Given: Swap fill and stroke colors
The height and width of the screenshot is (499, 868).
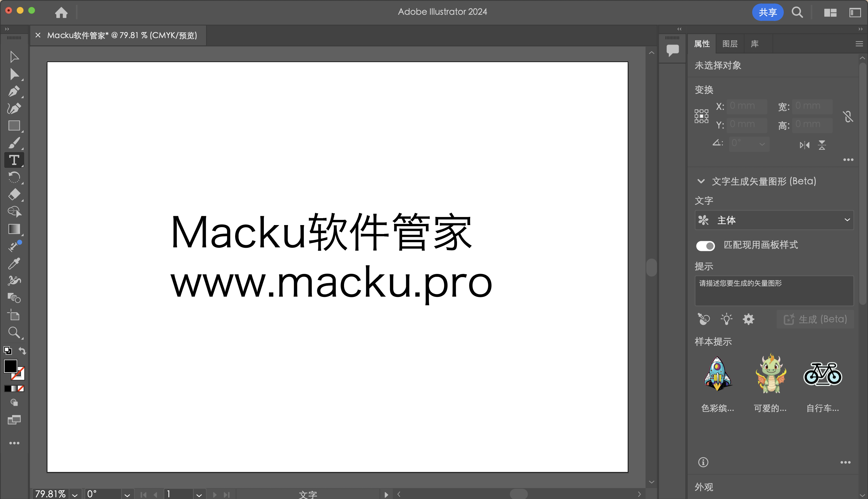Looking at the screenshot, I should 22,351.
